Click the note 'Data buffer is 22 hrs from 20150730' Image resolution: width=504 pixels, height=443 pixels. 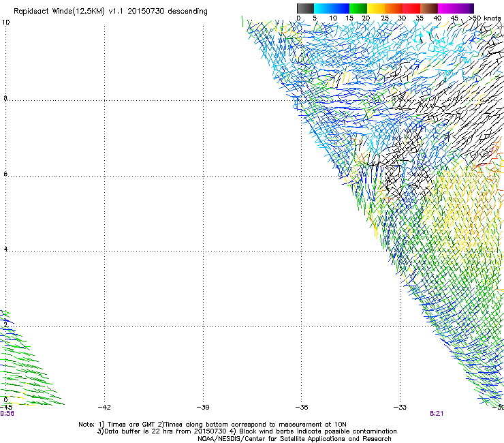[166, 431]
